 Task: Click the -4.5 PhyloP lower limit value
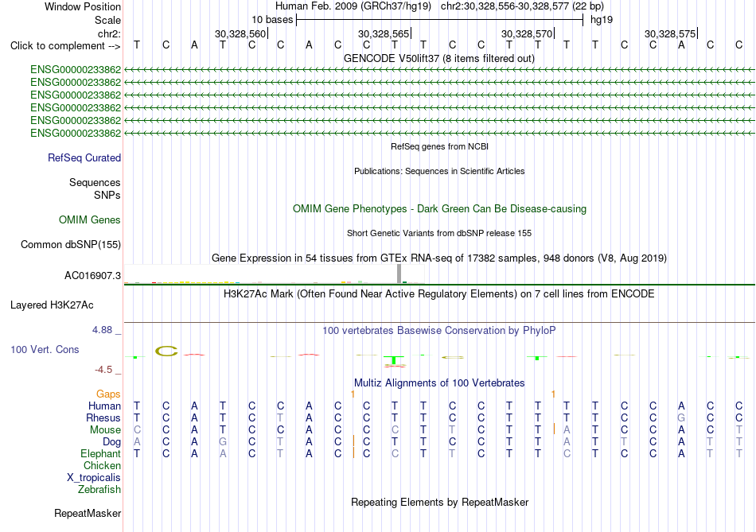point(103,370)
